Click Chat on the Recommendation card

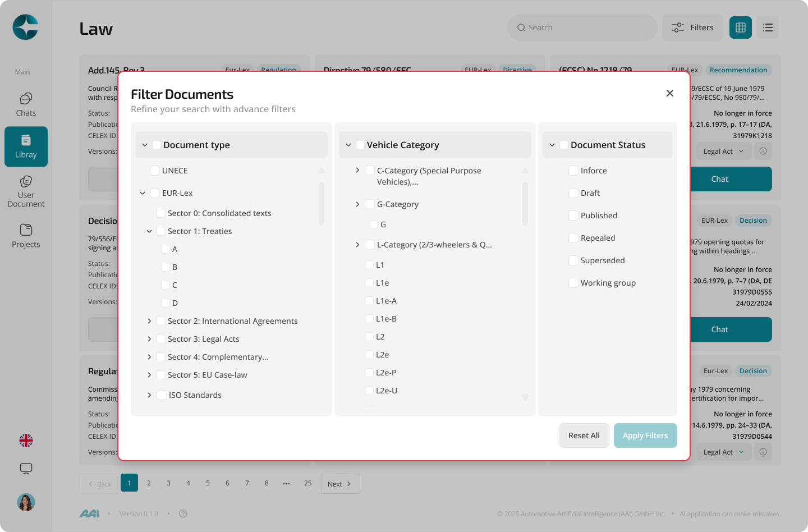(731, 179)
